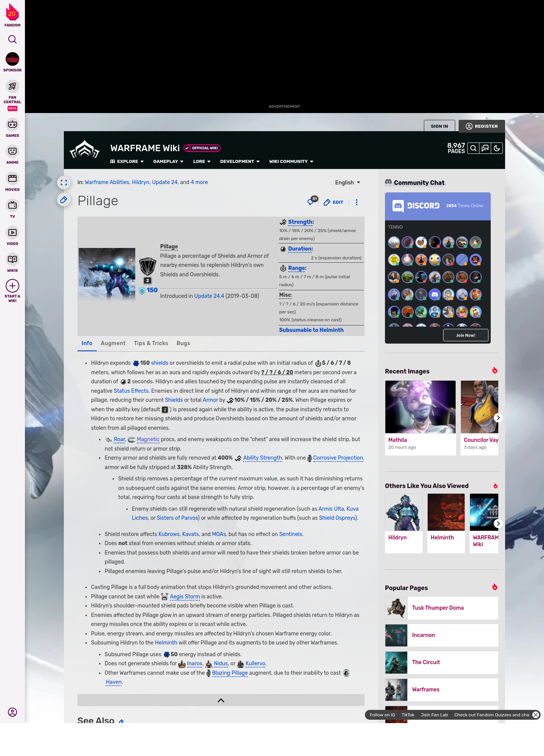
Task: Open the Movies sidebar icon
Action: (x=12, y=178)
